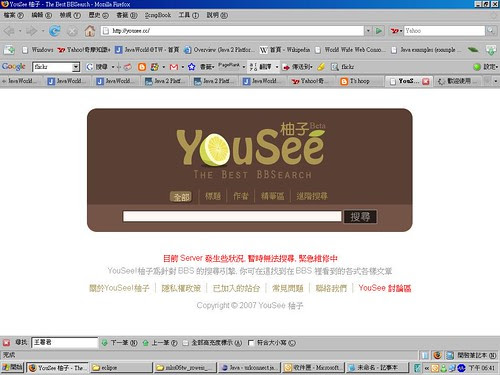Go to the home page icon
Screen dimensions: 500x375
click(x=90, y=31)
